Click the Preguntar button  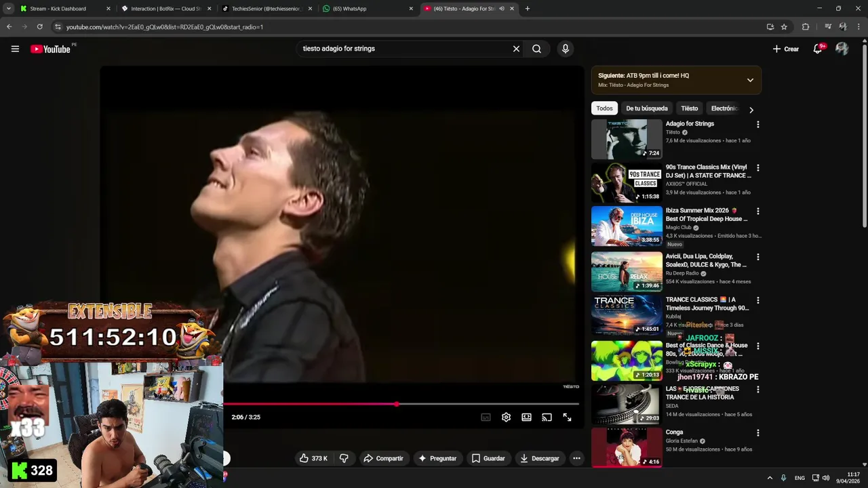[437, 458]
